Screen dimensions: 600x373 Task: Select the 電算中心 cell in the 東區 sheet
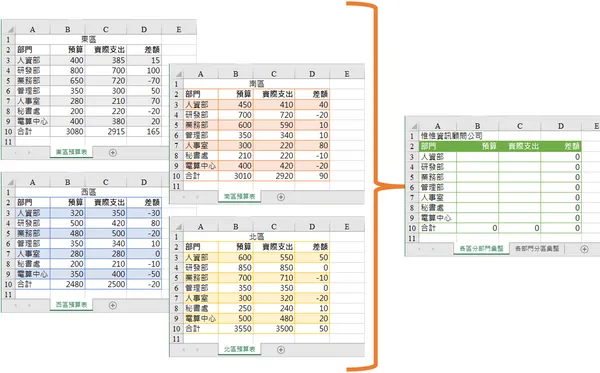pyautogui.click(x=33, y=121)
